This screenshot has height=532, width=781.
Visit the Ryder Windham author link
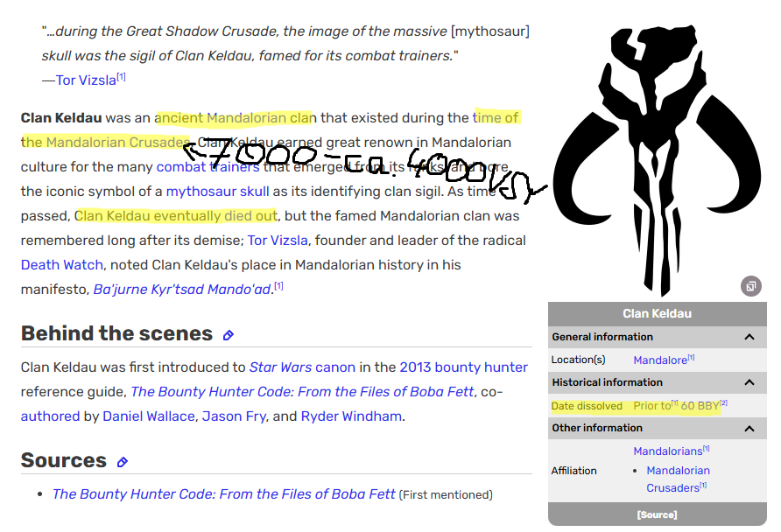pyautogui.click(x=351, y=416)
